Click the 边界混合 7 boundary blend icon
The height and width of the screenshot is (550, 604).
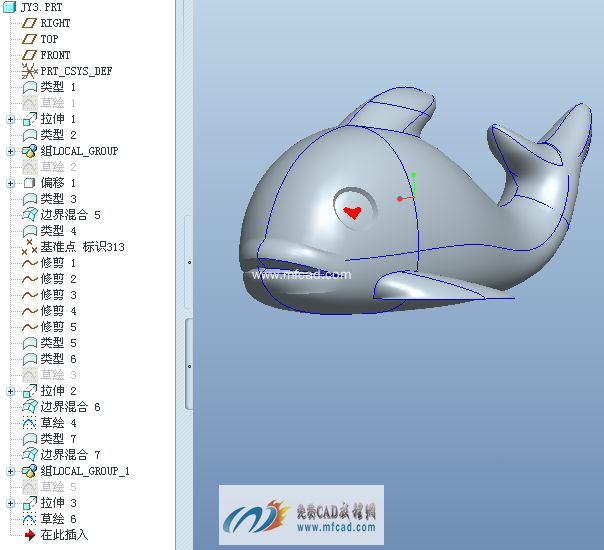coord(29,455)
